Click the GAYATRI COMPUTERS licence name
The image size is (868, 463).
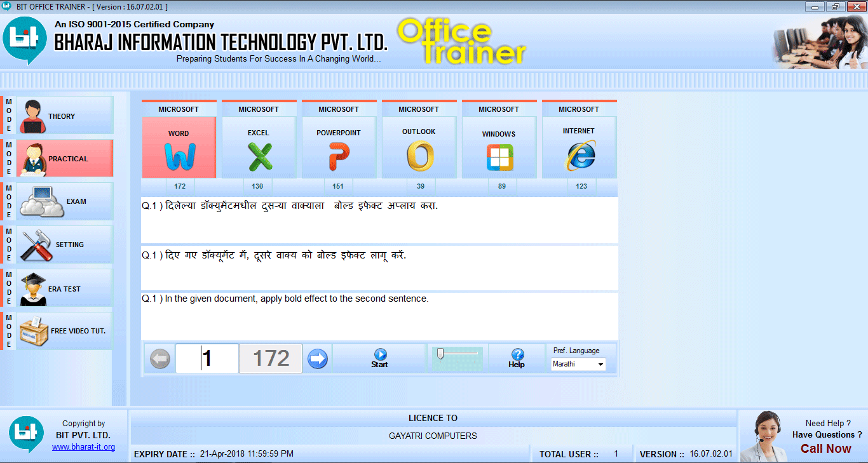click(x=433, y=436)
